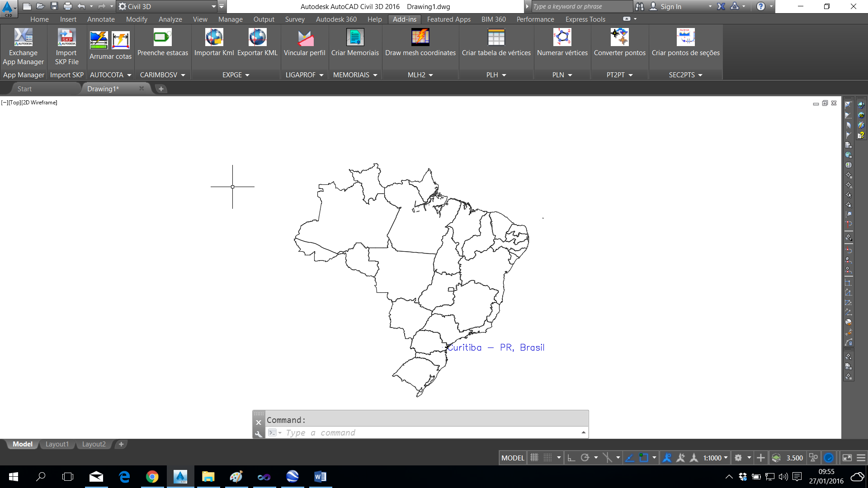Toggle Ortho mode in status bar
The width and height of the screenshot is (868, 488).
click(x=571, y=458)
